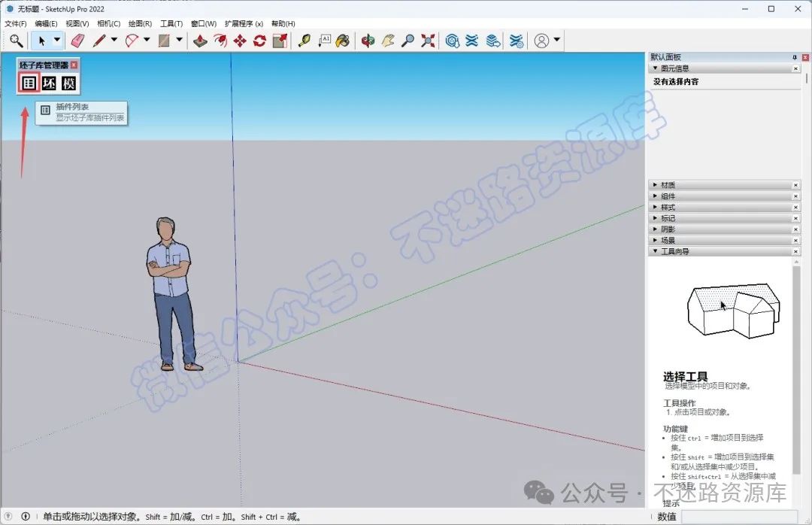Click the Search magnifier icon in toolbar
The image size is (812, 525).
click(16, 41)
